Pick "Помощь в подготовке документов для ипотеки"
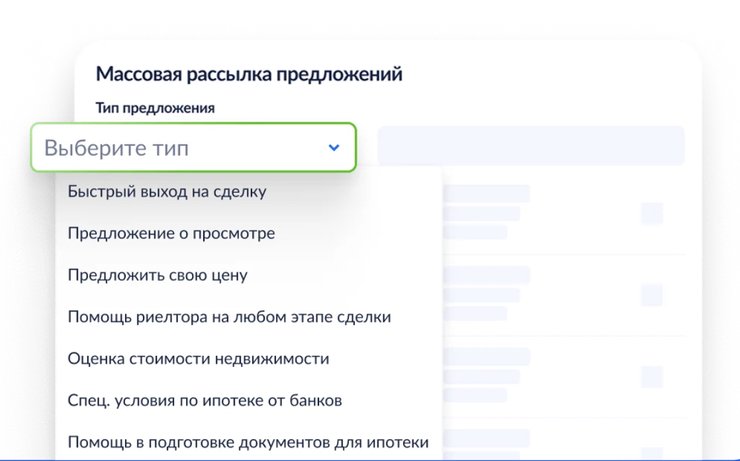This screenshot has width=740, height=461. coord(248,441)
